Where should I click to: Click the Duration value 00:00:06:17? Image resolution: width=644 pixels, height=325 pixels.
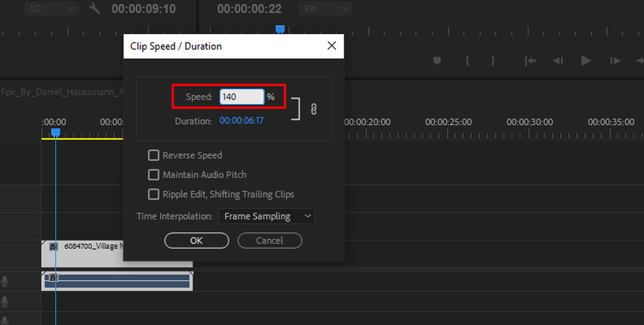coord(242,121)
